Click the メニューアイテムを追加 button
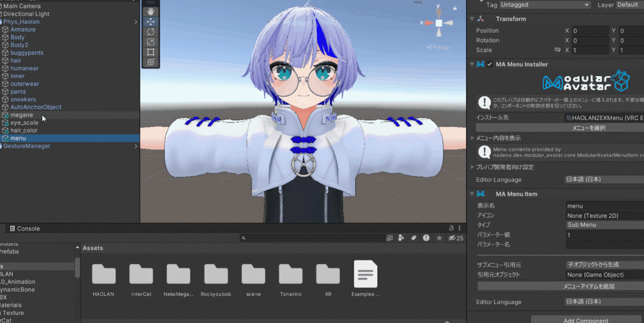Image resolution: width=644 pixels, height=323 pixels. tap(560, 286)
